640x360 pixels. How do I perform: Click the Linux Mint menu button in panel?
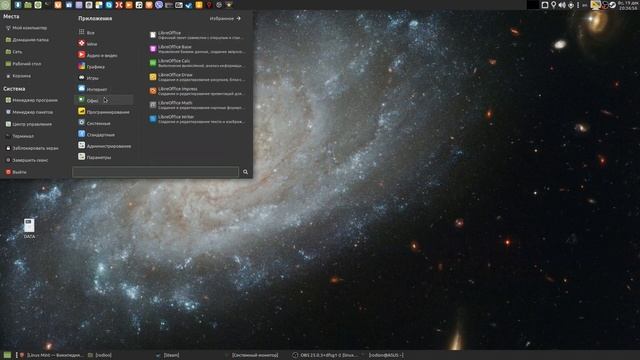pyautogui.click(x=5, y=5)
